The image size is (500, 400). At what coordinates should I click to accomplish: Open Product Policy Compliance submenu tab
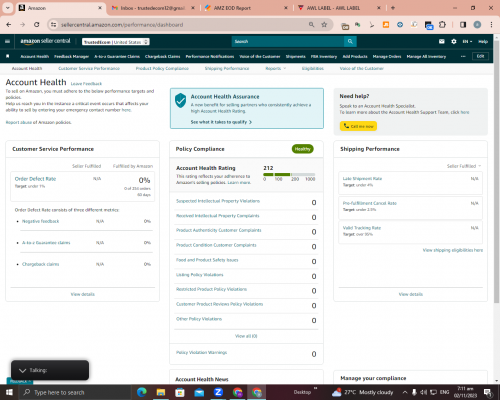(162, 68)
